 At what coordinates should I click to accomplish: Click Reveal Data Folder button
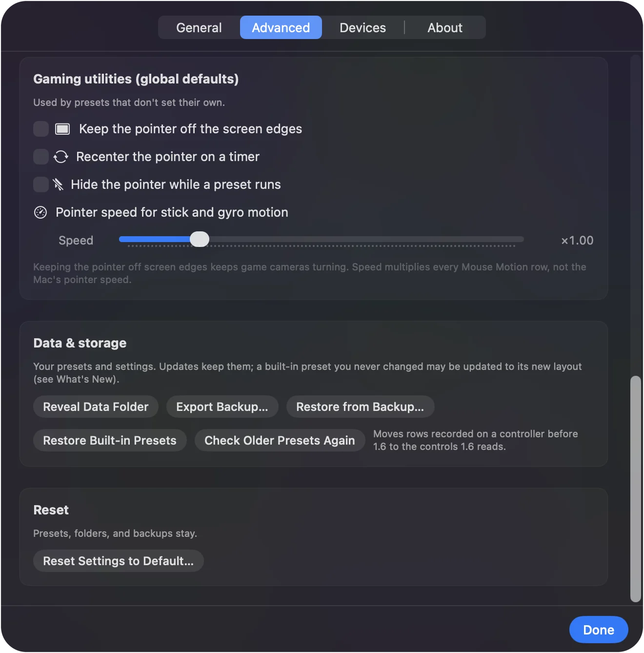[x=96, y=407]
